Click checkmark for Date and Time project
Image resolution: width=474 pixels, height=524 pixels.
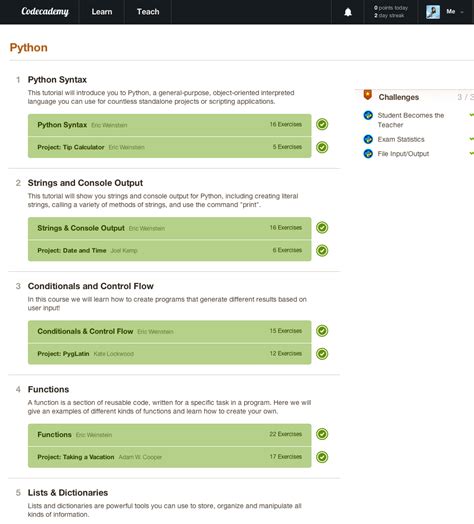pos(322,250)
